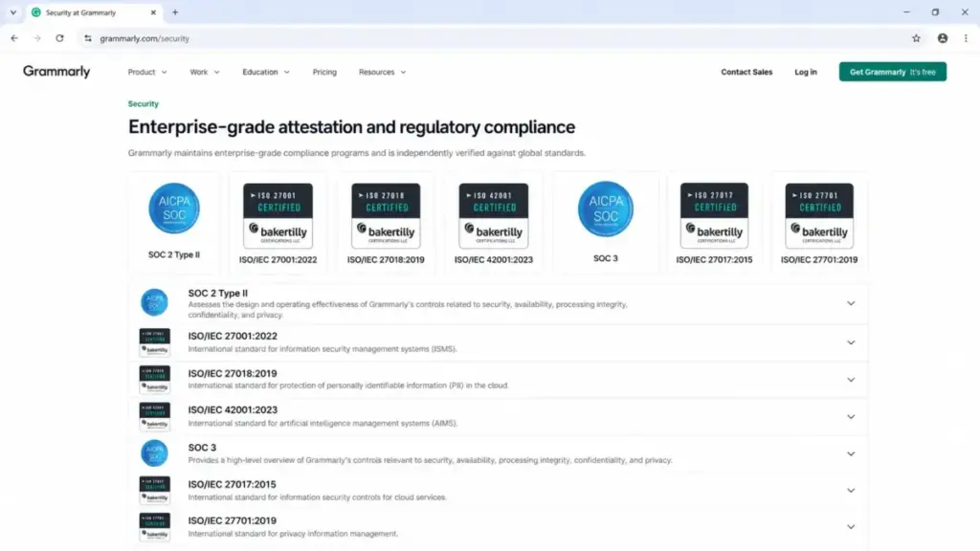Restore down the browser window
Screen dimensions: 980x551
pyautogui.click(x=936, y=12)
